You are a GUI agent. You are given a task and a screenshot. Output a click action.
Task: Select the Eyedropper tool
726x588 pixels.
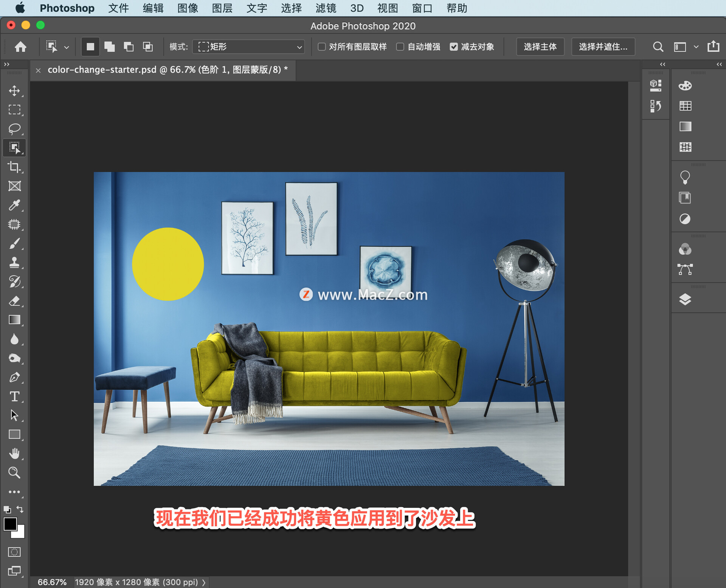click(x=14, y=205)
